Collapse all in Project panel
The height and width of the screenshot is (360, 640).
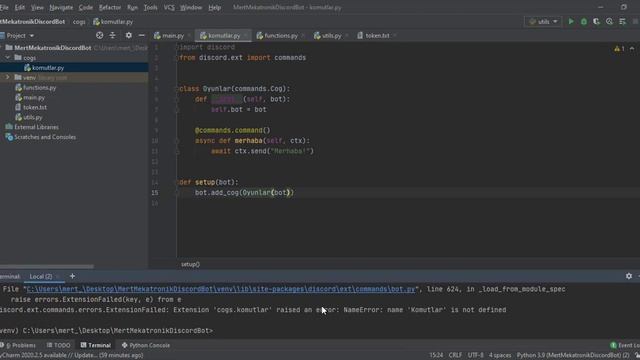pyautogui.click(x=112, y=36)
